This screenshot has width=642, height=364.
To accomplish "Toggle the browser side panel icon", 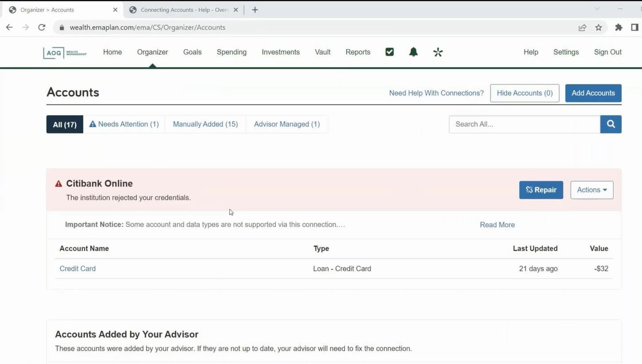I will point(634,27).
